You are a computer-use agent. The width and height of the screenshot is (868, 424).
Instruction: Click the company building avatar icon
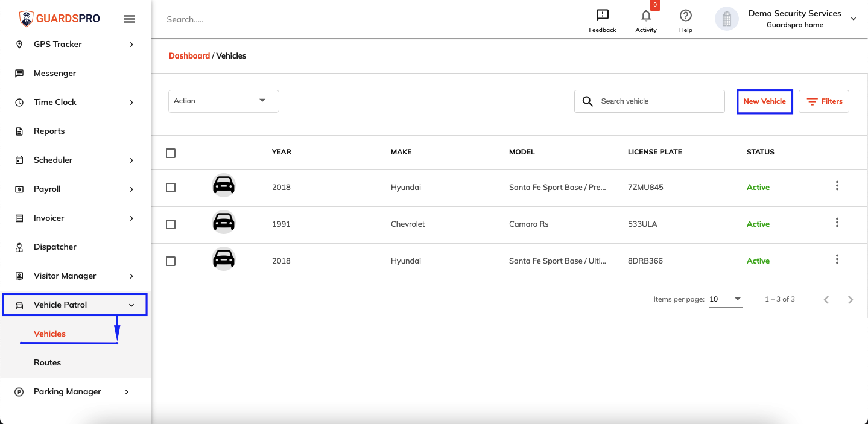727,19
